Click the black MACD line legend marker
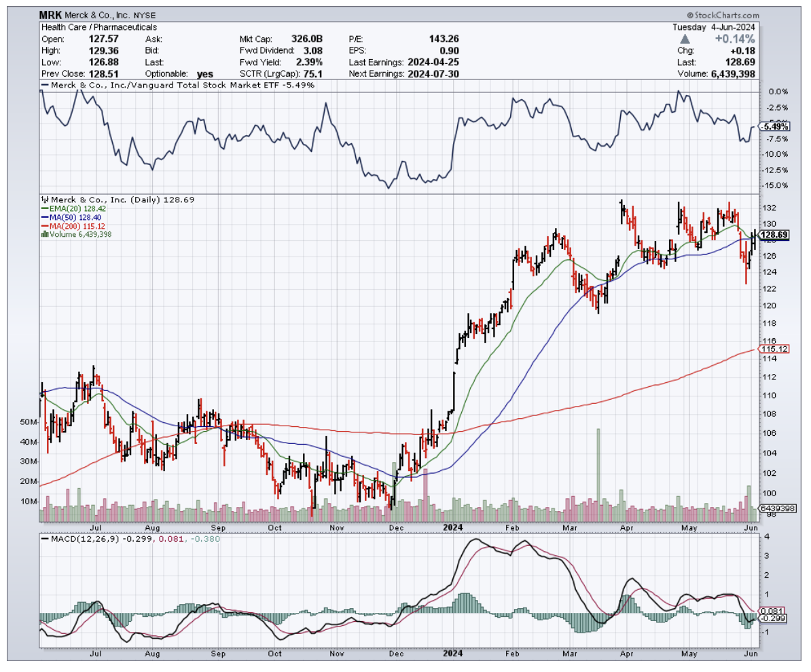 tap(46, 538)
